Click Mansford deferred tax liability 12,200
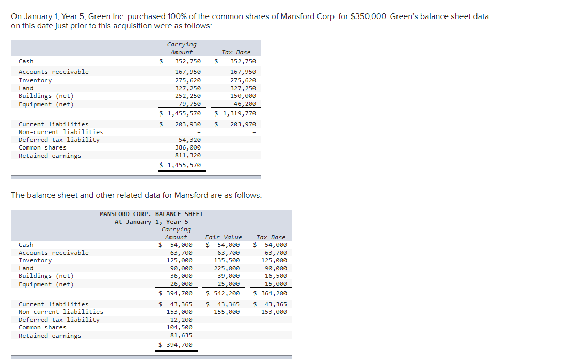 coord(181,320)
